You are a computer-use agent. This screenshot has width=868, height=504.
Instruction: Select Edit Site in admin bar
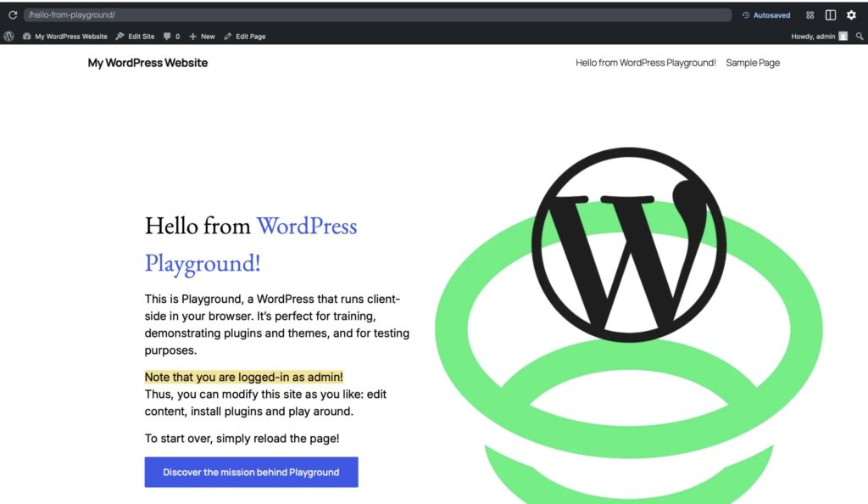click(x=135, y=36)
